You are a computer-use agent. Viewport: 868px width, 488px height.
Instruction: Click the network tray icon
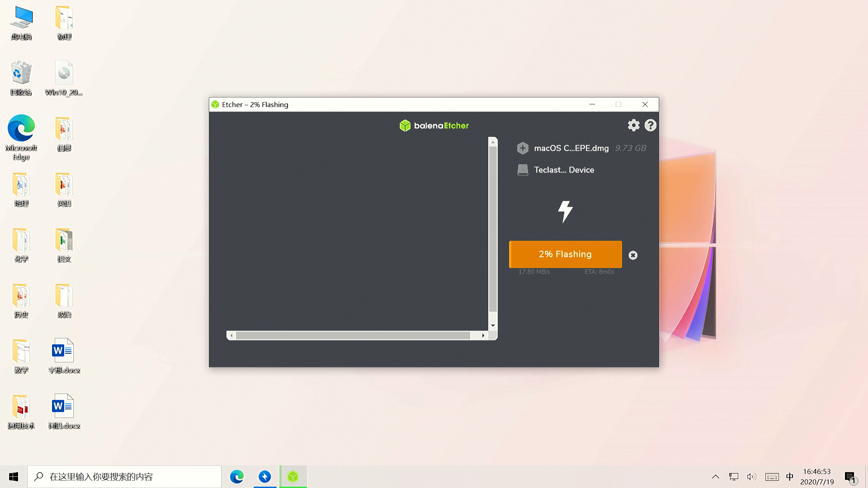point(734,477)
